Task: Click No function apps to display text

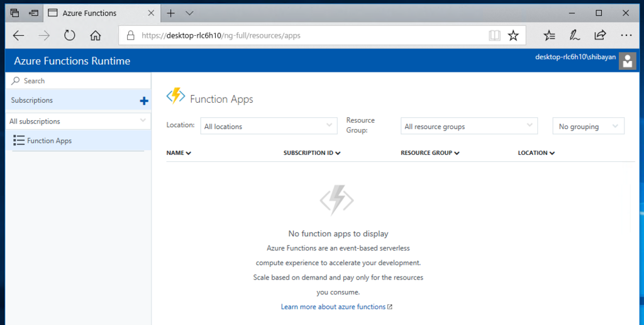Action: click(338, 234)
